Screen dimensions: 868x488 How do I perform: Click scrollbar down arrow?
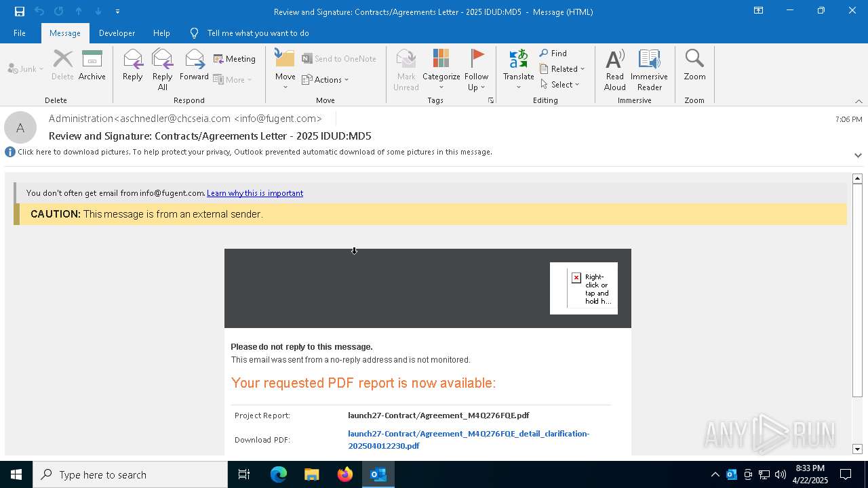point(857,449)
